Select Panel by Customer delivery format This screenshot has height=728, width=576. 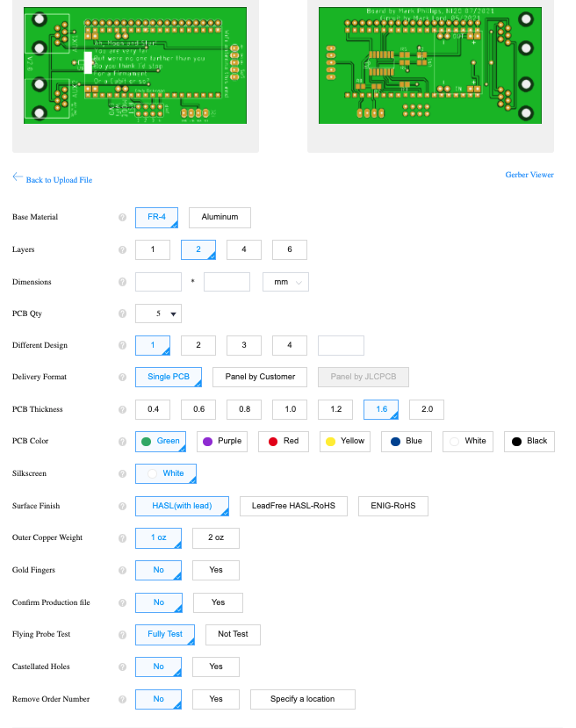pyautogui.click(x=260, y=377)
